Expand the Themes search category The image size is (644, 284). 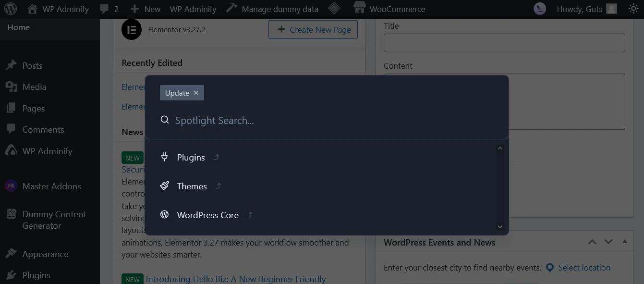click(x=218, y=186)
